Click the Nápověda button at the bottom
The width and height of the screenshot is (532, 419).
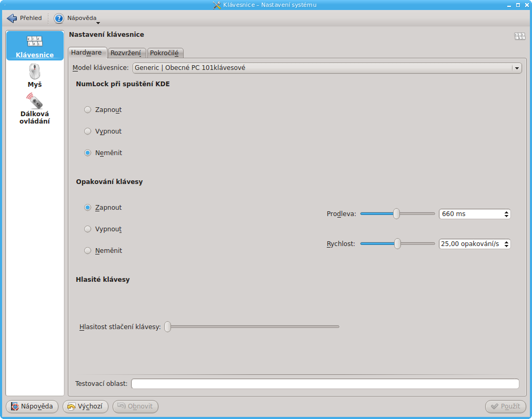pyautogui.click(x=32, y=406)
